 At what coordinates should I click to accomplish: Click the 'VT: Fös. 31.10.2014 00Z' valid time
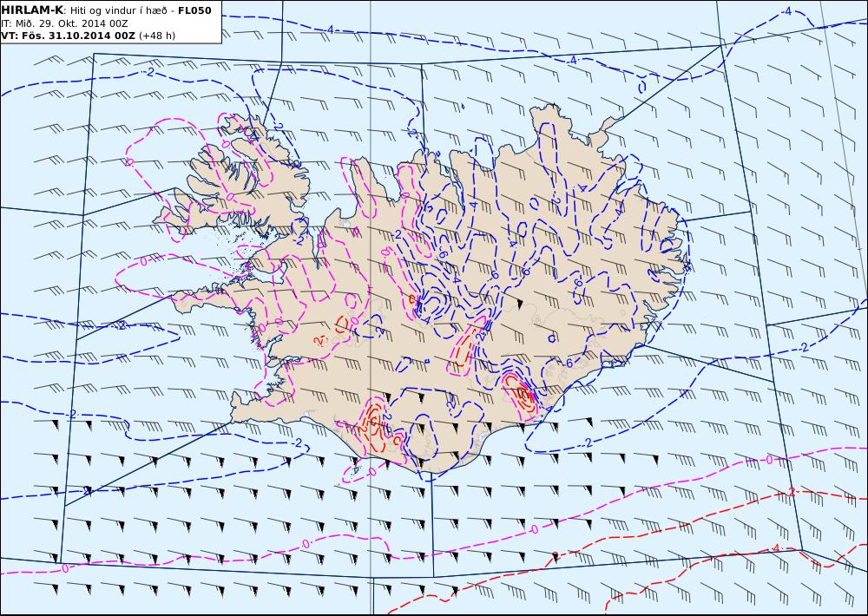(68, 36)
